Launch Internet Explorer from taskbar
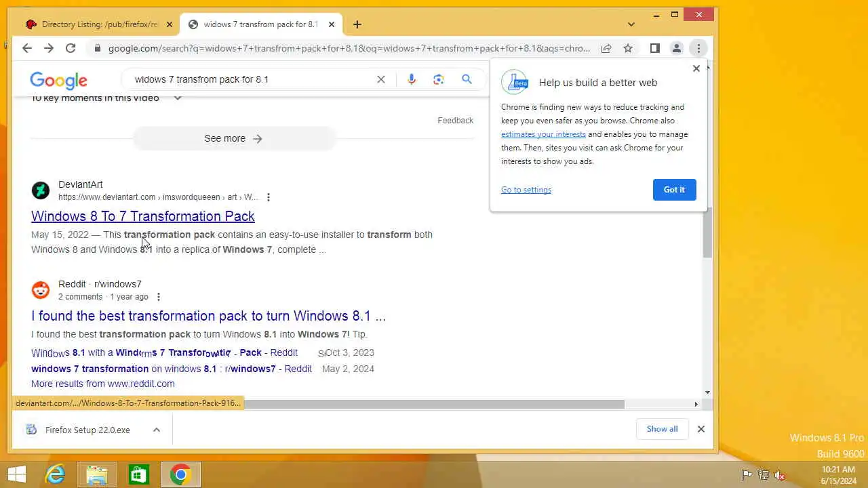This screenshot has height=488, width=868. click(55, 474)
